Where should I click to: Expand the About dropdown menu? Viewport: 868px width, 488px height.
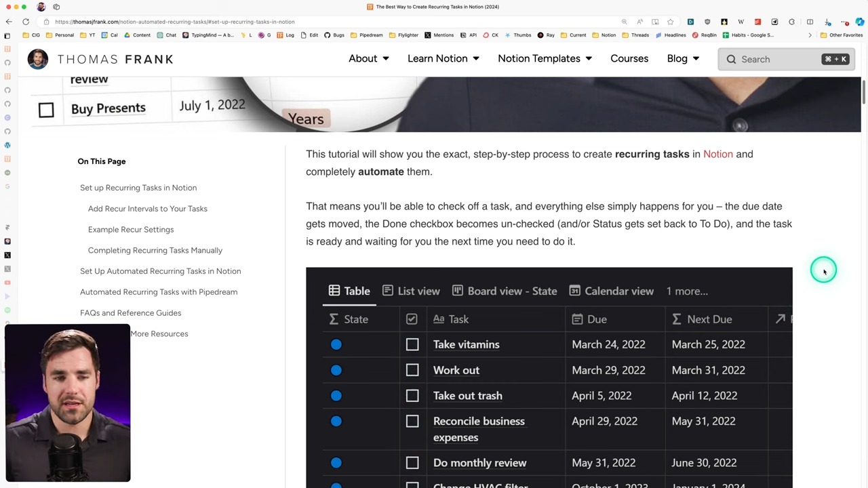click(369, 59)
